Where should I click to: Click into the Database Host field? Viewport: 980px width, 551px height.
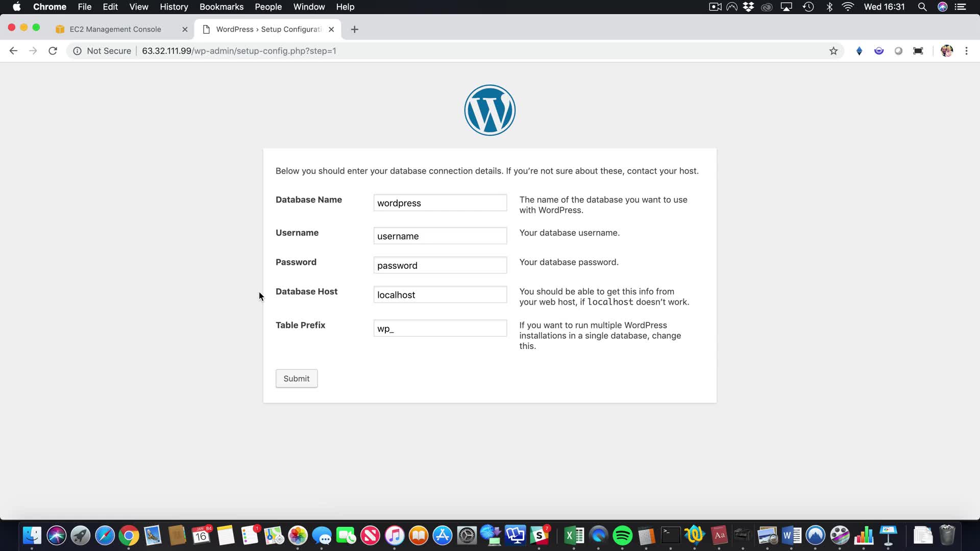coord(440,295)
